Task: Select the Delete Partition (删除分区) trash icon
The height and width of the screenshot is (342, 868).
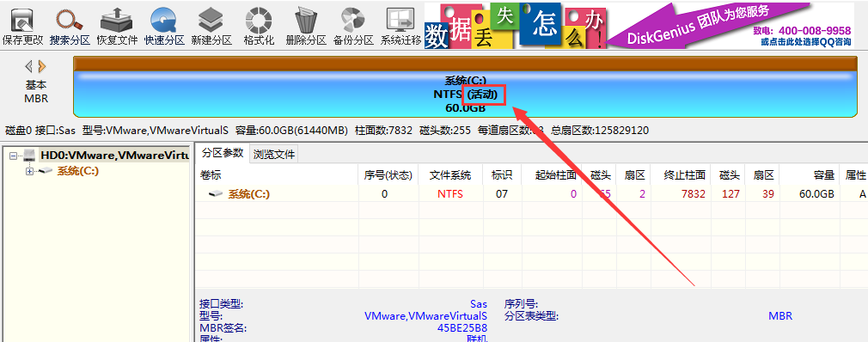Action: tap(306, 26)
